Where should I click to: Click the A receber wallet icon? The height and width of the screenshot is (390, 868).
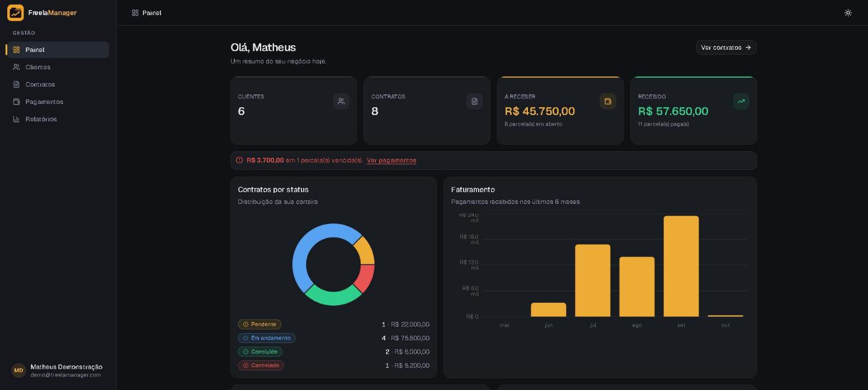(x=608, y=101)
